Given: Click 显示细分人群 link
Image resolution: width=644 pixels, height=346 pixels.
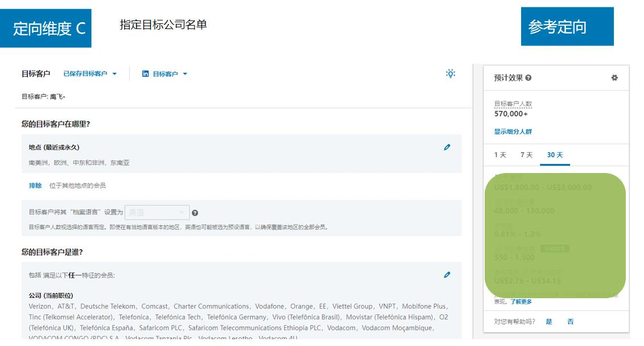Looking at the screenshot, I should point(513,131).
